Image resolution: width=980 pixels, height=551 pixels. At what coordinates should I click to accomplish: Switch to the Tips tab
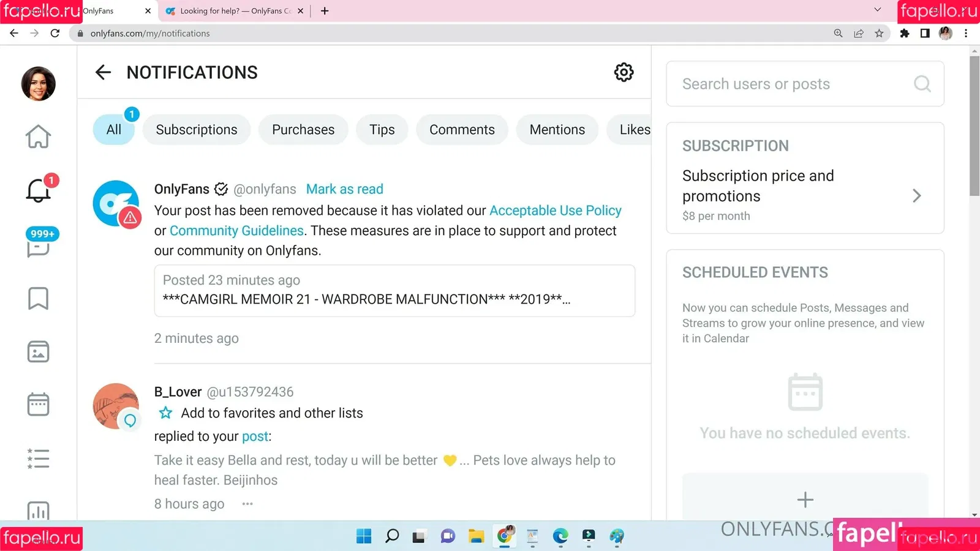(x=382, y=130)
